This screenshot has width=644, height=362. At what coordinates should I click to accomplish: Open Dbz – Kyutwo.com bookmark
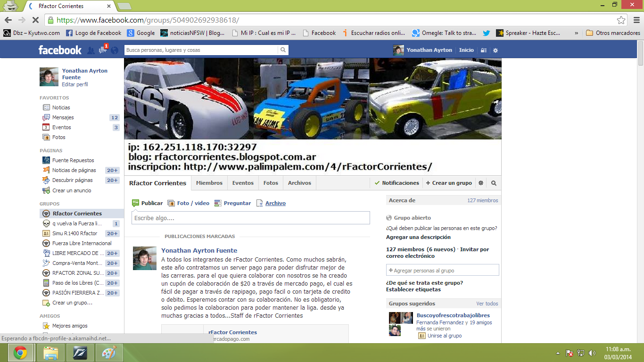32,33
